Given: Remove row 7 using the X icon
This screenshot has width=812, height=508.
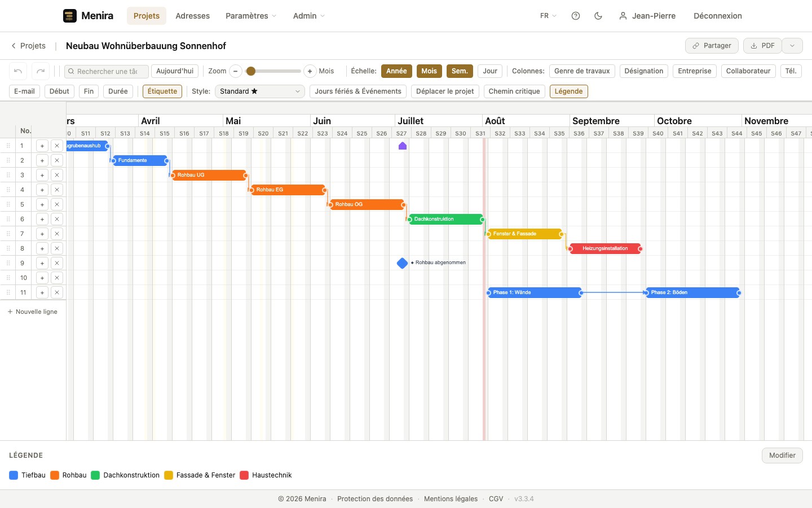Looking at the screenshot, I should [x=57, y=234].
